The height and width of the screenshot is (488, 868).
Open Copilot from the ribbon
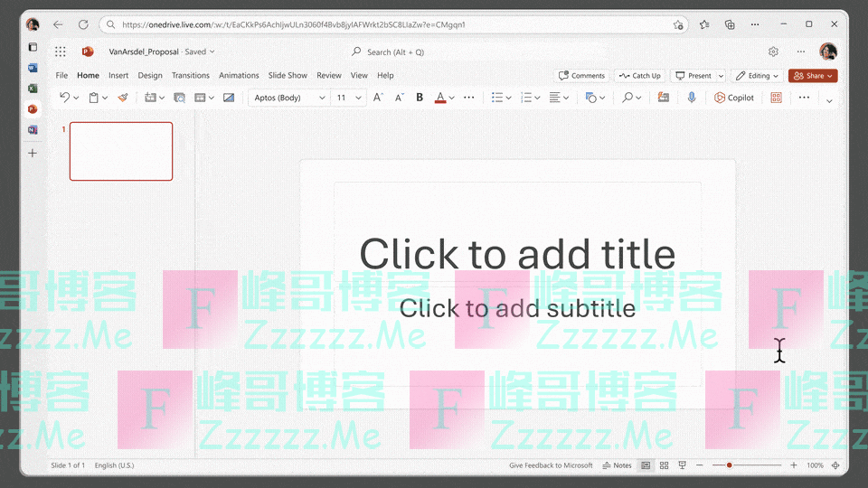pos(734,98)
